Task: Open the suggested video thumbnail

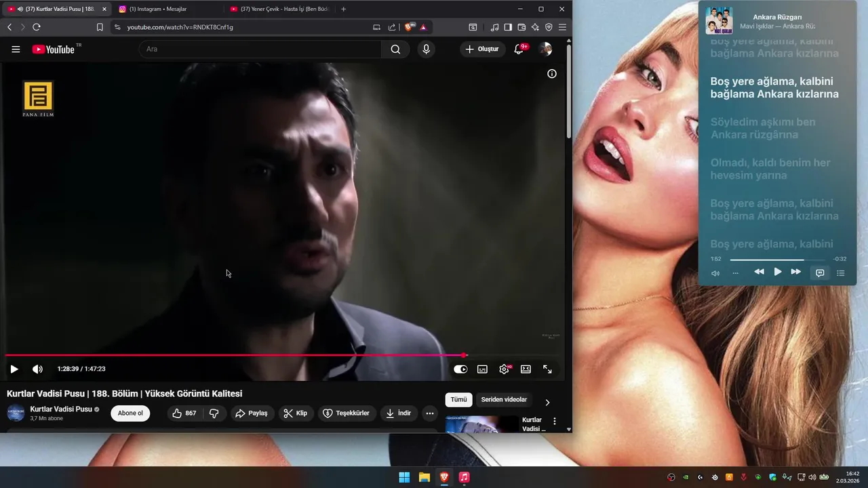Action: [x=481, y=424]
